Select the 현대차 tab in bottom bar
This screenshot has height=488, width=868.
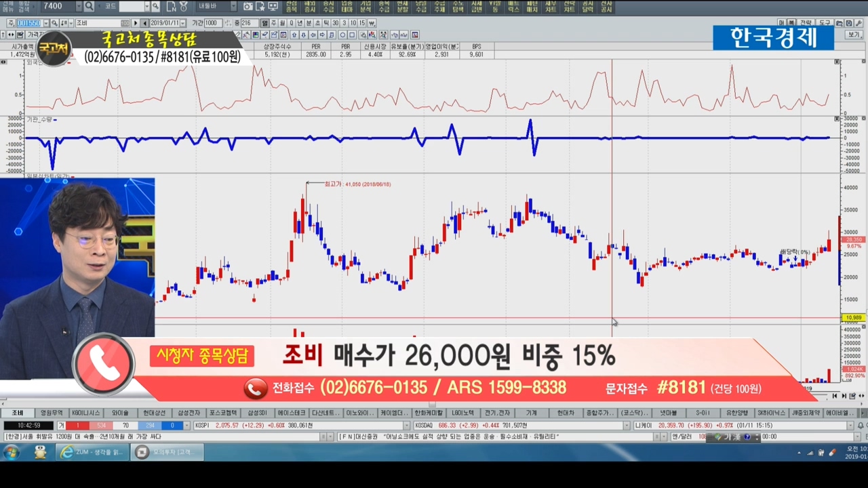(x=566, y=413)
